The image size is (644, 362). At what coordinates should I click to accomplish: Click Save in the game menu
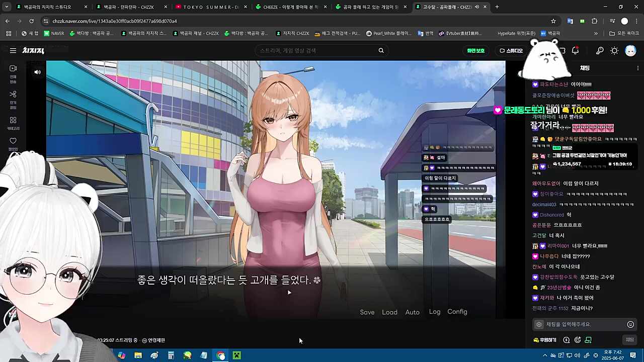pos(367,312)
